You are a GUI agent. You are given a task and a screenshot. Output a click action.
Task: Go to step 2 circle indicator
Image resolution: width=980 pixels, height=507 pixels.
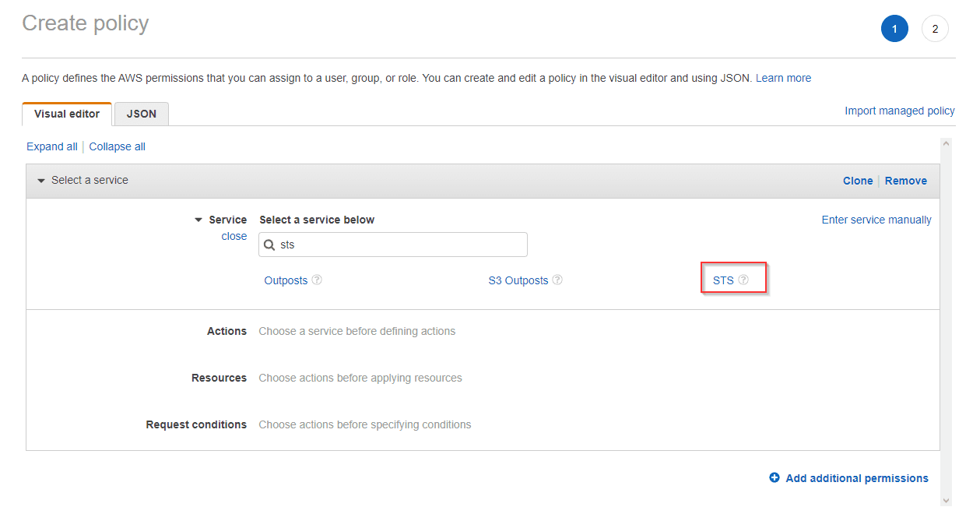coord(935,29)
